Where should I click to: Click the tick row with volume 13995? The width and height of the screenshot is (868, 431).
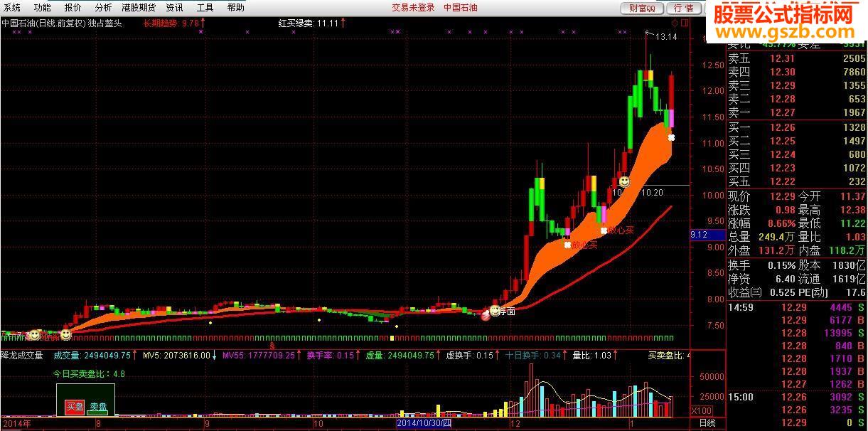pyautogui.click(x=797, y=334)
